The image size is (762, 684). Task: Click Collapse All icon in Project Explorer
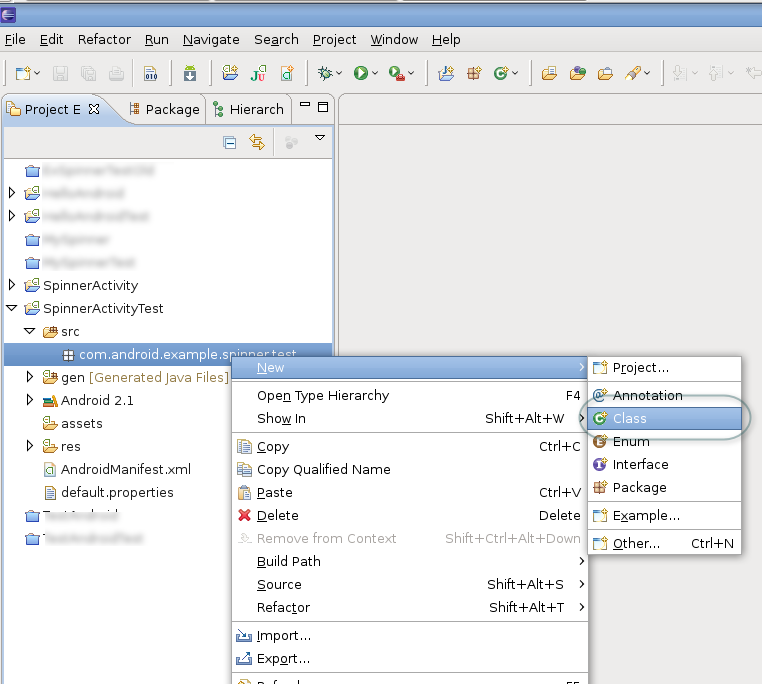(229, 143)
